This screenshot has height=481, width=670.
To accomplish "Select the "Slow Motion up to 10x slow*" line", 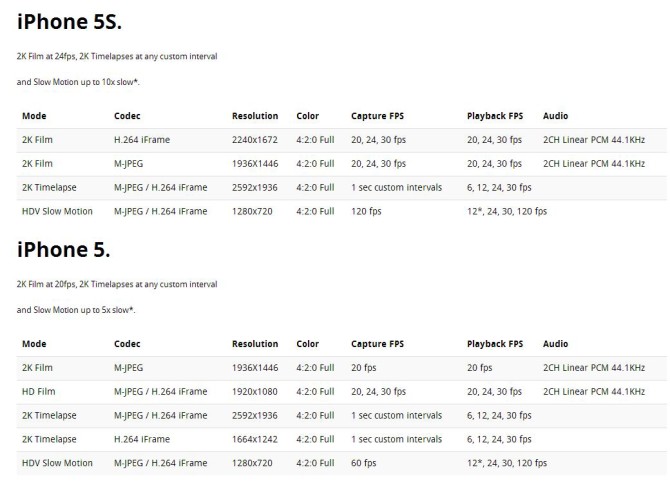I will pyautogui.click(x=78, y=82).
